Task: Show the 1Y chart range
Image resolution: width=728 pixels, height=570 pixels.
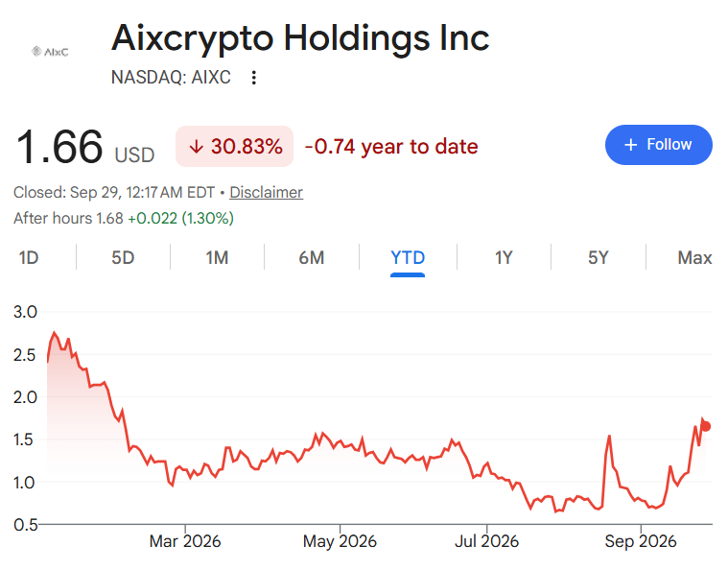Action: [504, 257]
